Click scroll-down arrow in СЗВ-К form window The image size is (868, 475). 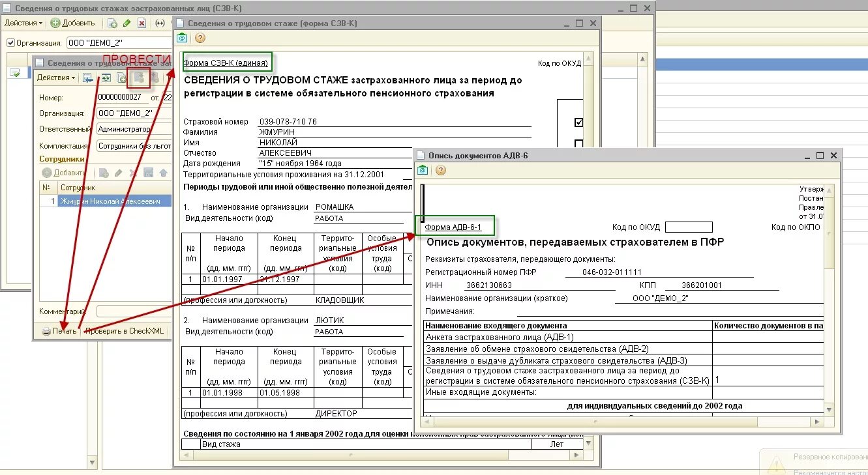(x=589, y=444)
